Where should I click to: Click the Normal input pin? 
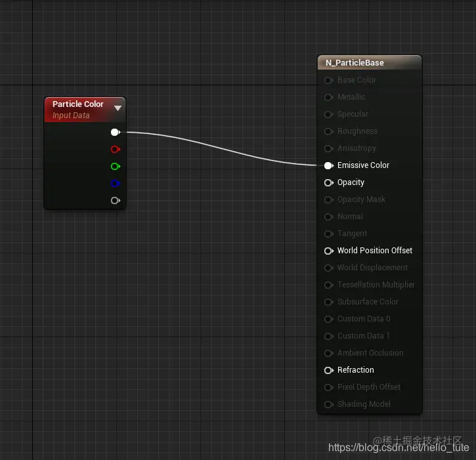click(328, 217)
